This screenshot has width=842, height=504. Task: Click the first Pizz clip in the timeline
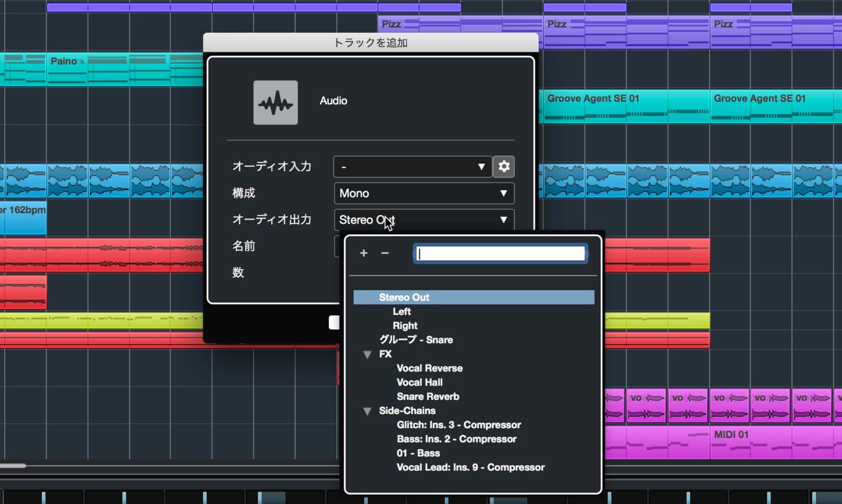pyautogui.click(x=460, y=31)
